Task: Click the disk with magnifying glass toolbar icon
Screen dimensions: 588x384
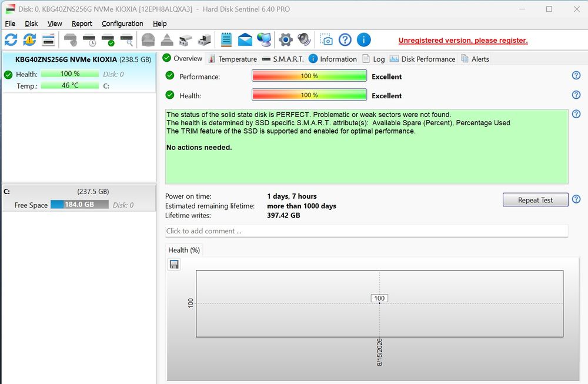Action: (x=127, y=40)
